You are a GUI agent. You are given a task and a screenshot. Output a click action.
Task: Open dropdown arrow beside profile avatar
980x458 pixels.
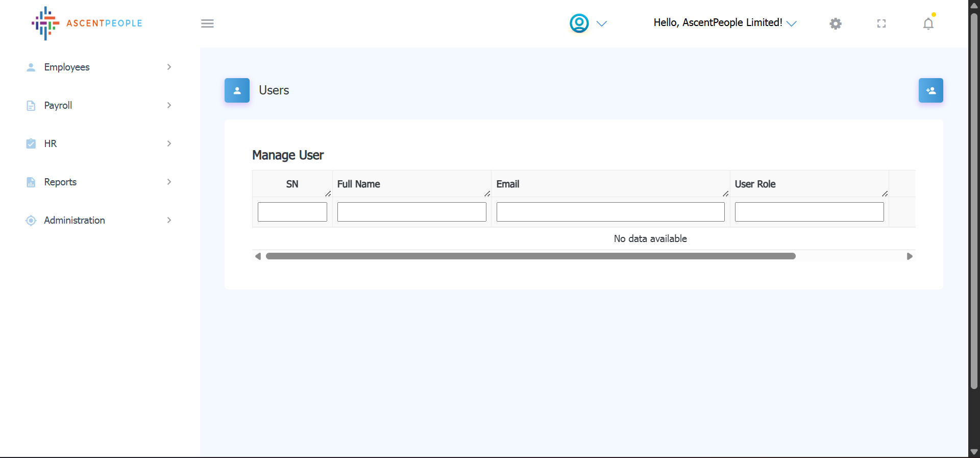602,23
